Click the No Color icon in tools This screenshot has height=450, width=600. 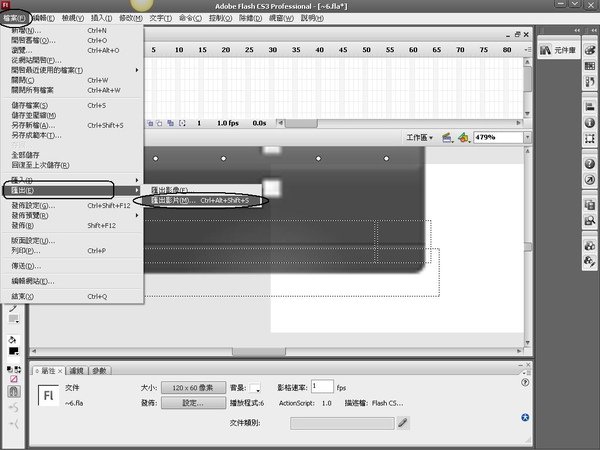pos(14,379)
